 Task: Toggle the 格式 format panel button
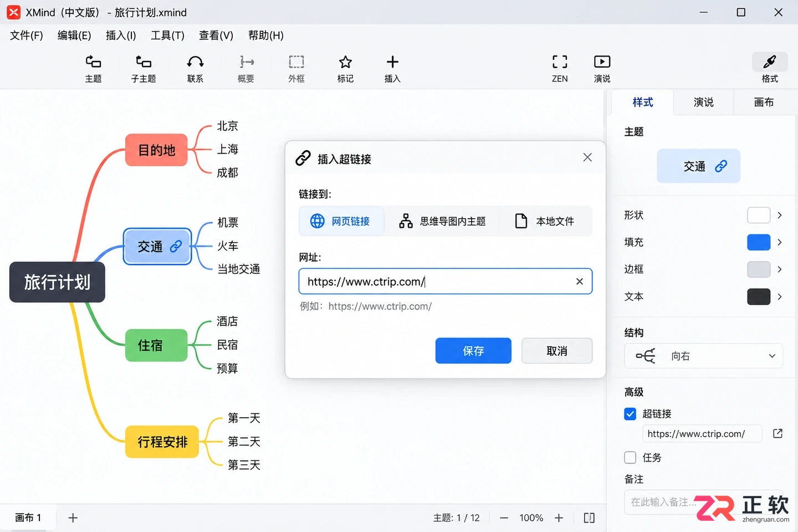(770, 69)
